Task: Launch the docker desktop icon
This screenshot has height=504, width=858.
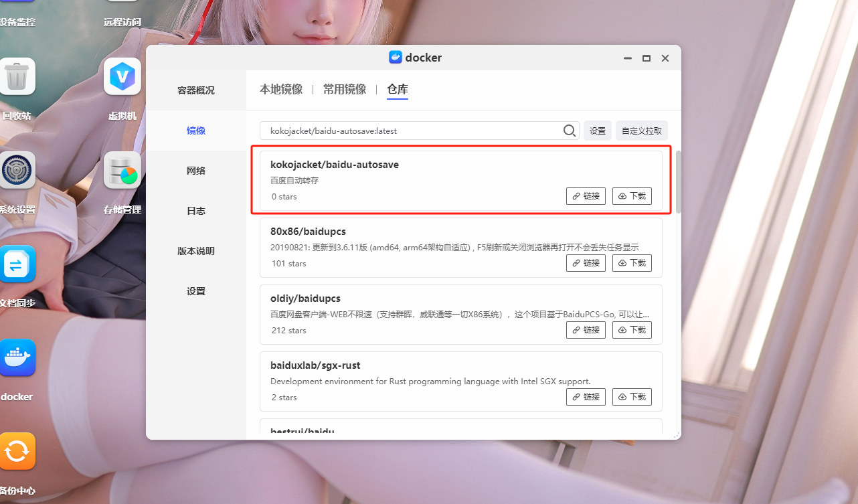Action: [17, 357]
